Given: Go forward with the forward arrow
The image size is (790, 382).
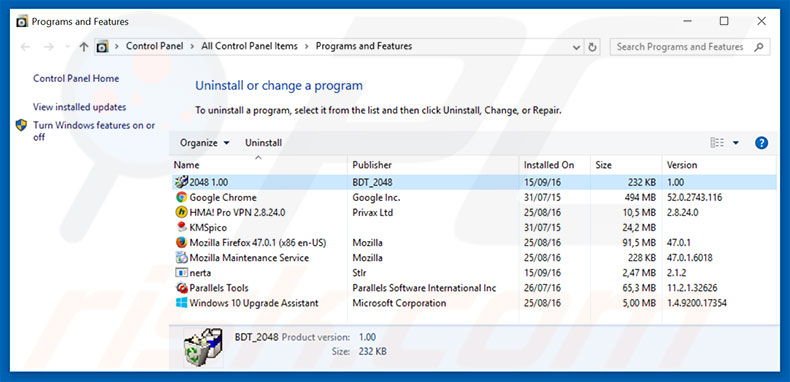Looking at the screenshot, I should 48,47.
